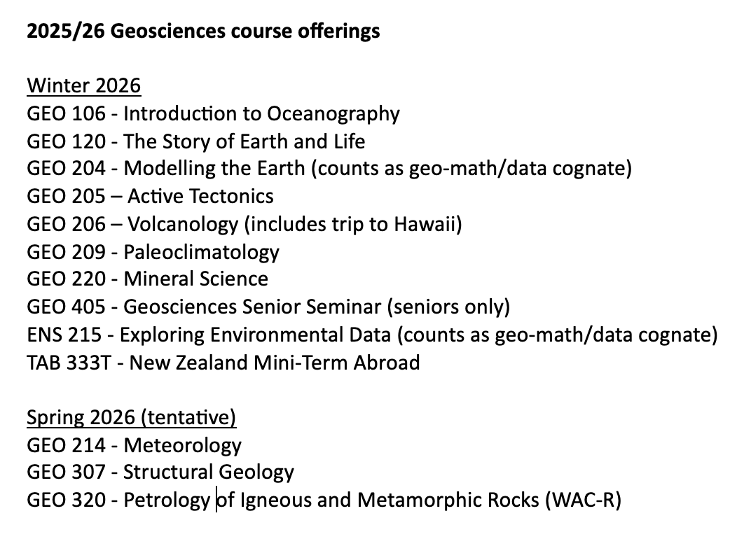
Task: Click the Structural Geology course name
Action: click(209, 472)
